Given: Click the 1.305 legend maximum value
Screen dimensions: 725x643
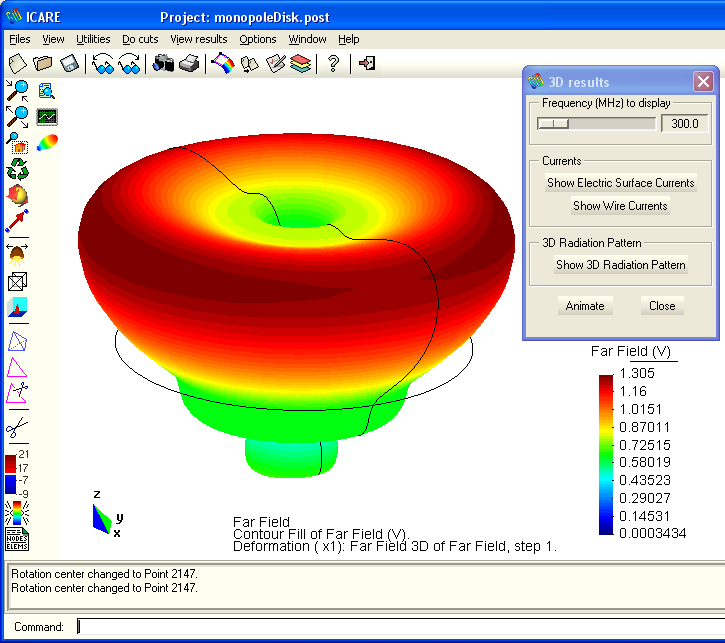Looking at the screenshot, I should click(637, 373).
